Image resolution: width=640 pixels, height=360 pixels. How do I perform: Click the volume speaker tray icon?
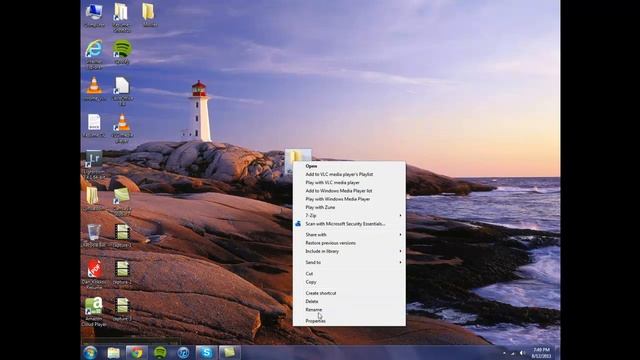(522, 353)
